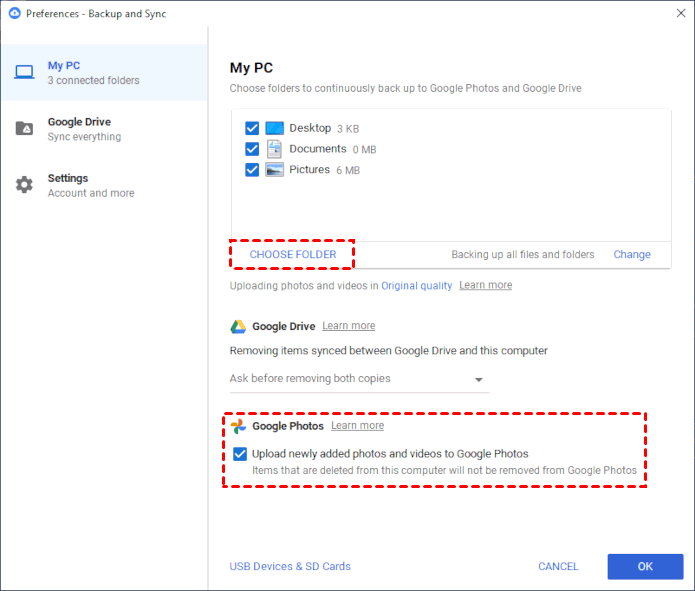Click the Backup and Sync cloud icon
This screenshot has width=695, height=591.
point(14,13)
